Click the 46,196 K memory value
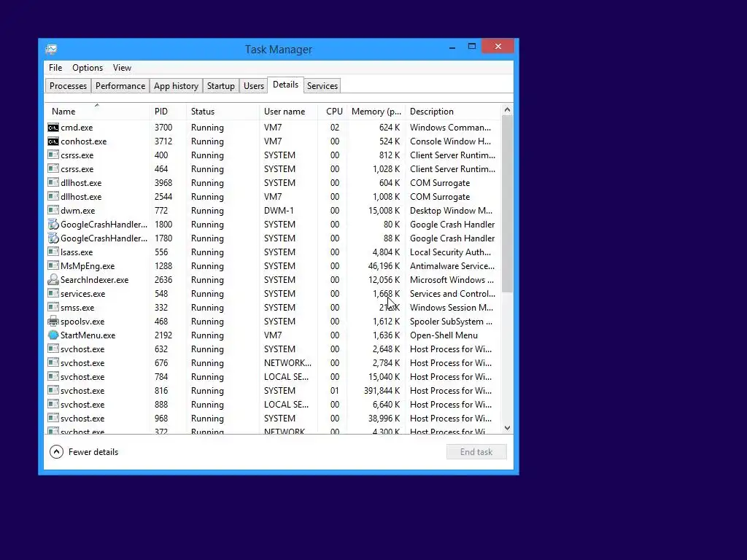Viewport: 747px width, 560px height. pos(384,265)
